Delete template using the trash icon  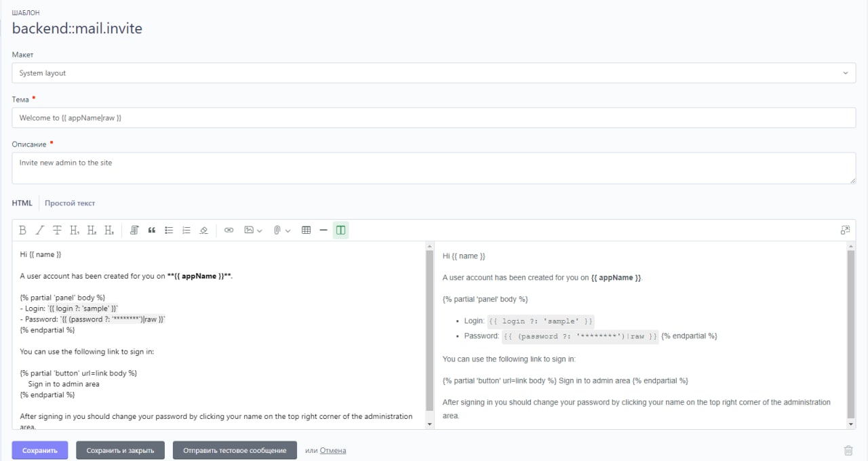[x=848, y=450]
